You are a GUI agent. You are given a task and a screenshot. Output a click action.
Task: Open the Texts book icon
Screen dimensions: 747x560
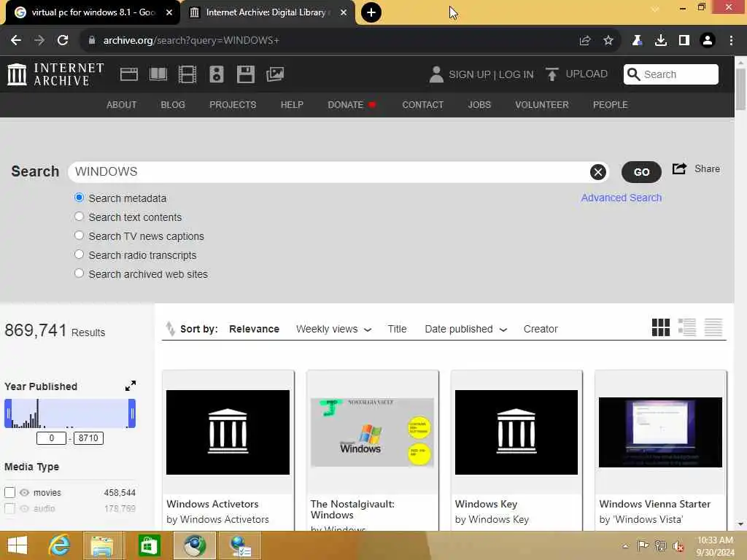pos(158,74)
